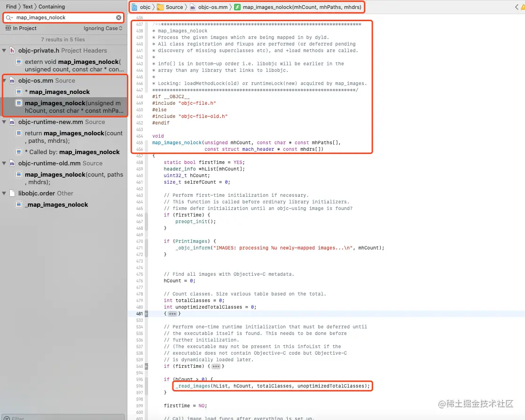Unfold collapsed firstTime block ellipsis

tap(216, 366)
